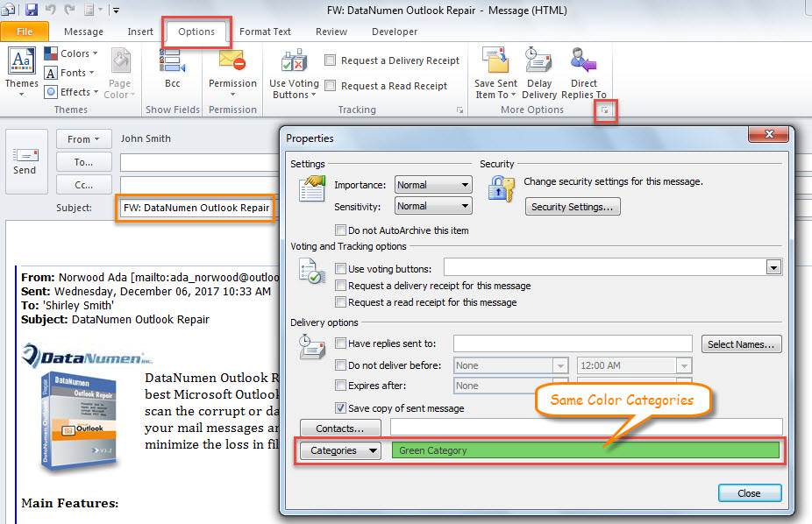This screenshot has width=812, height=524.
Task: Click the Undo icon in quick access toolbar
Action: (50, 10)
